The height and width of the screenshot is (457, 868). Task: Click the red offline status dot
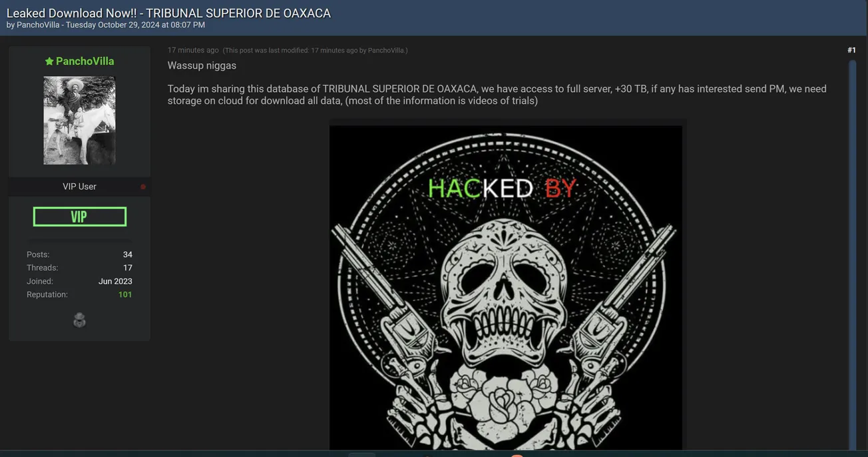(143, 187)
